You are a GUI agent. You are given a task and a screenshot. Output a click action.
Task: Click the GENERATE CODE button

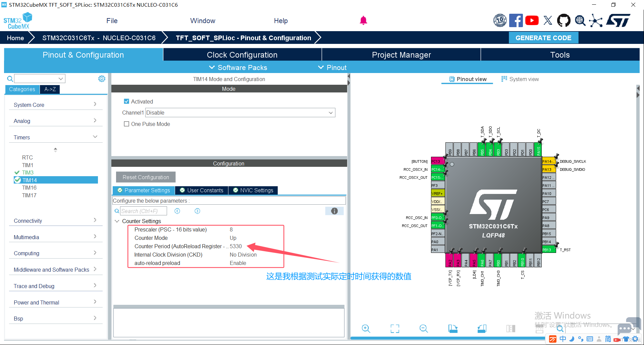[543, 38]
